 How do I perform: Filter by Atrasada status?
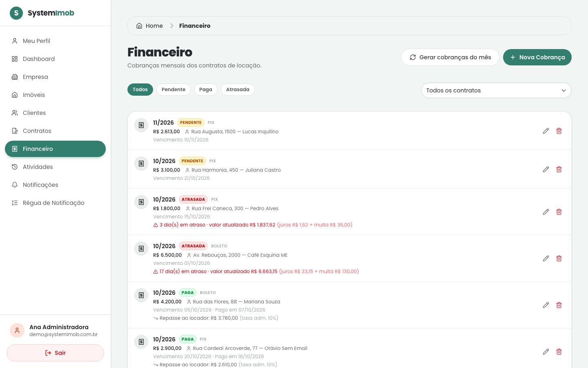click(x=238, y=90)
